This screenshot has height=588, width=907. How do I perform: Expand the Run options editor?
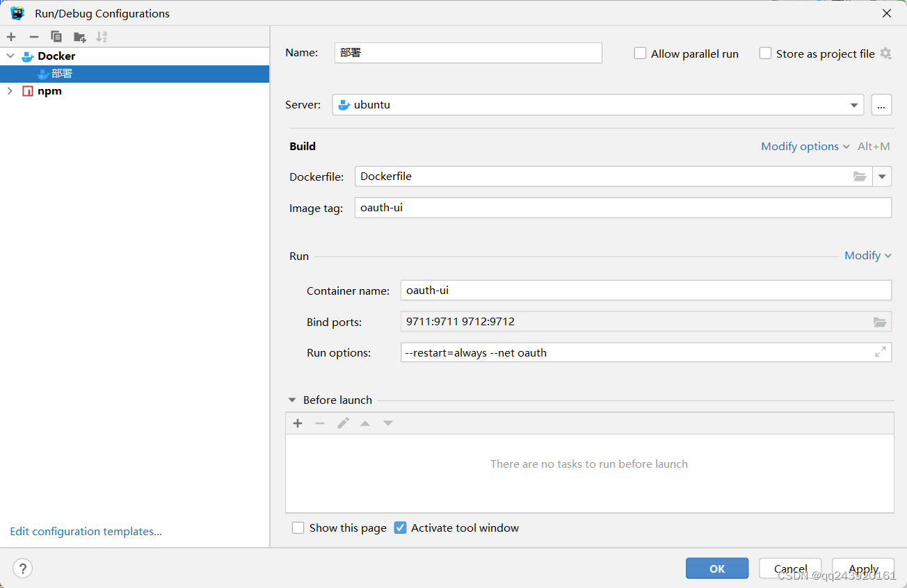[x=881, y=352]
